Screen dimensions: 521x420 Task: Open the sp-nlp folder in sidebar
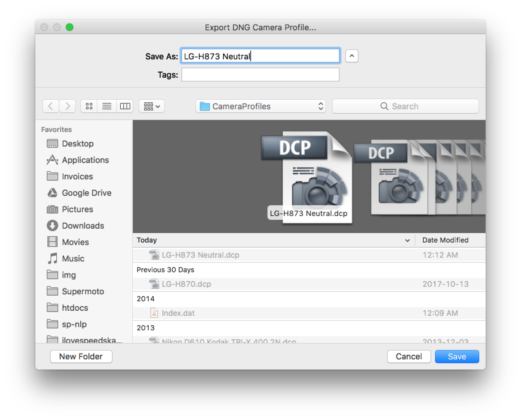click(67, 324)
